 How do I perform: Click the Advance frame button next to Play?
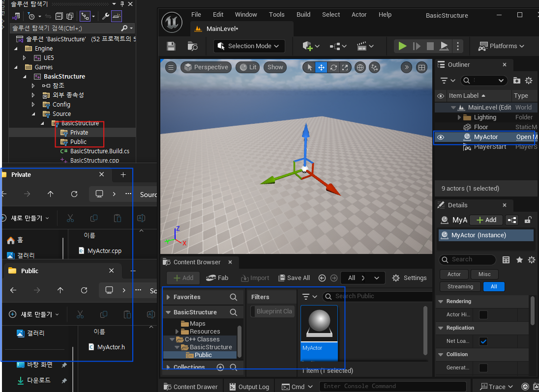click(x=417, y=46)
